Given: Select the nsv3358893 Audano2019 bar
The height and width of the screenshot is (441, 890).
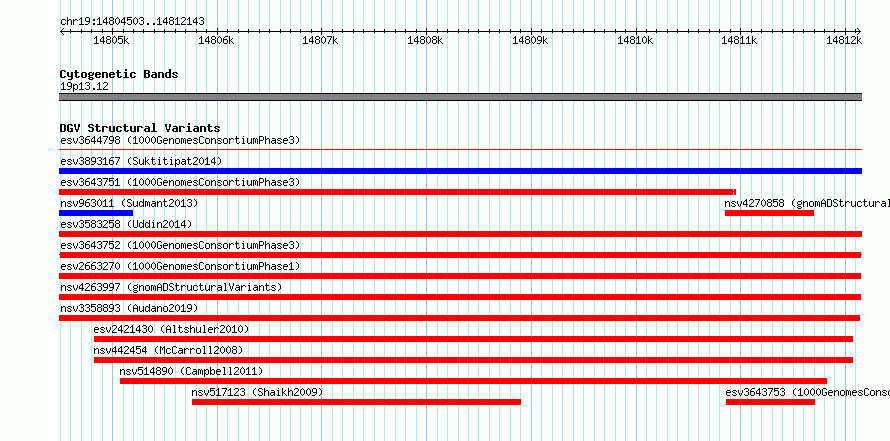Looking at the screenshot, I should click(x=460, y=318).
